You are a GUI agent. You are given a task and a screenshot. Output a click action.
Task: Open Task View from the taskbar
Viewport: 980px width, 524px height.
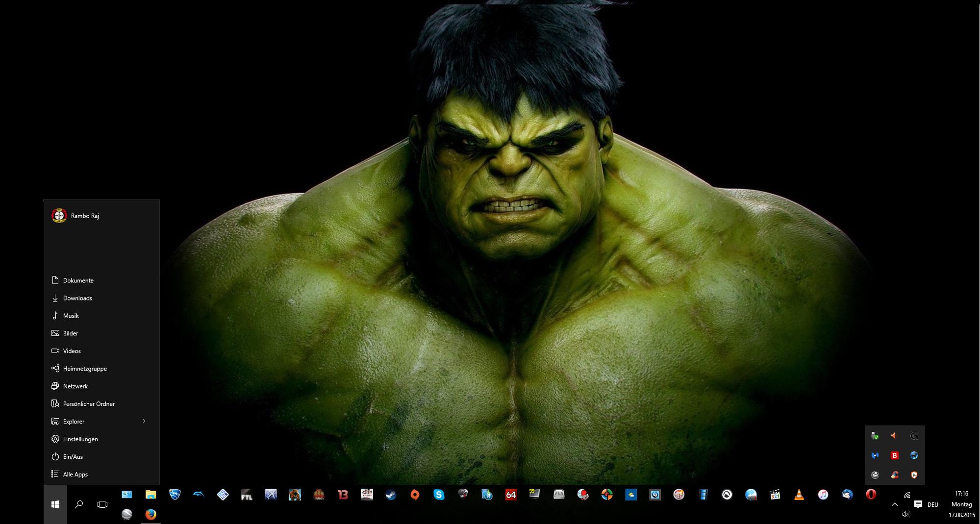pyautogui.click(x=102, y=504)
